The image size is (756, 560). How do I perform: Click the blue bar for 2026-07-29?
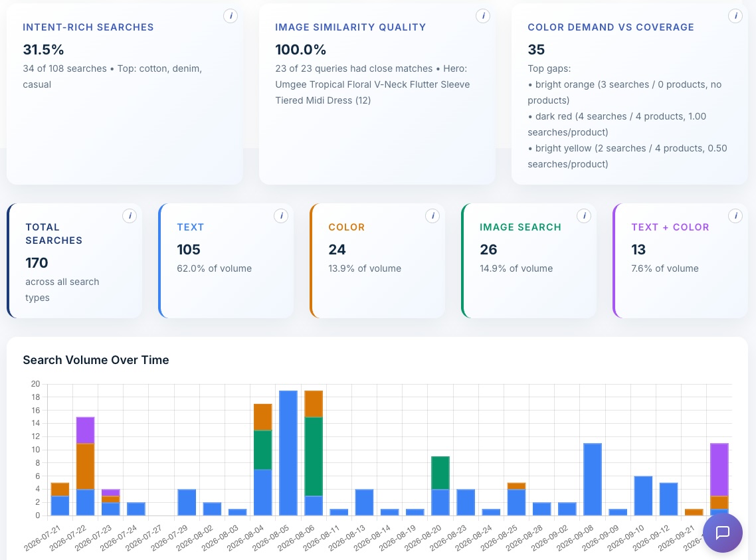point(187,502)
